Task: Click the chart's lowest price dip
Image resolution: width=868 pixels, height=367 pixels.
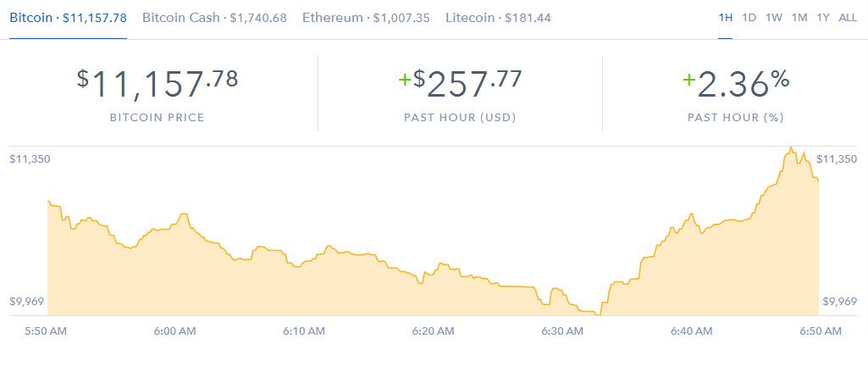Action: 598,314
